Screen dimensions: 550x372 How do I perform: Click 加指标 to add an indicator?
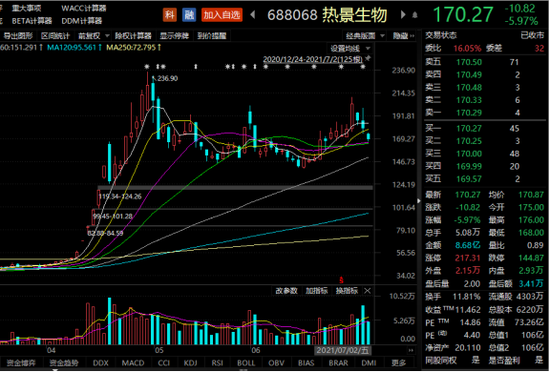pos(316,291)
